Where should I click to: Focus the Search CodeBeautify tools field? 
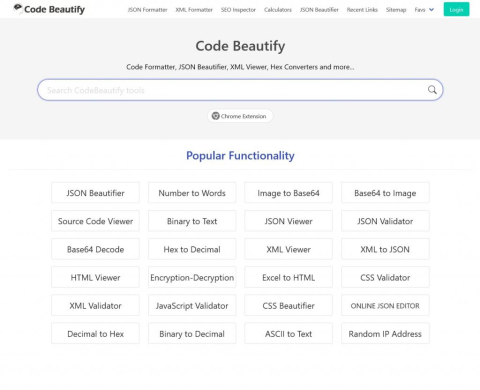point(240,90)
